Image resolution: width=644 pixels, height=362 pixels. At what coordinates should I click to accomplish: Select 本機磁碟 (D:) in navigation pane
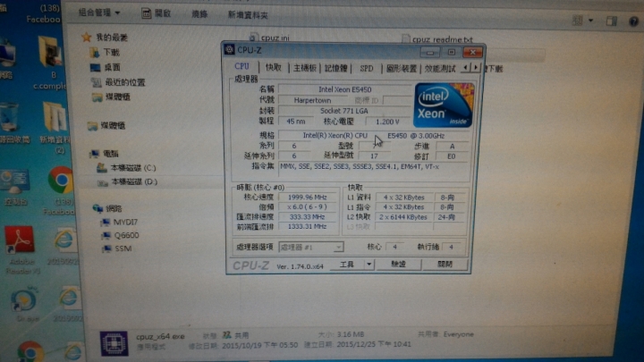(x=127, y=181)
